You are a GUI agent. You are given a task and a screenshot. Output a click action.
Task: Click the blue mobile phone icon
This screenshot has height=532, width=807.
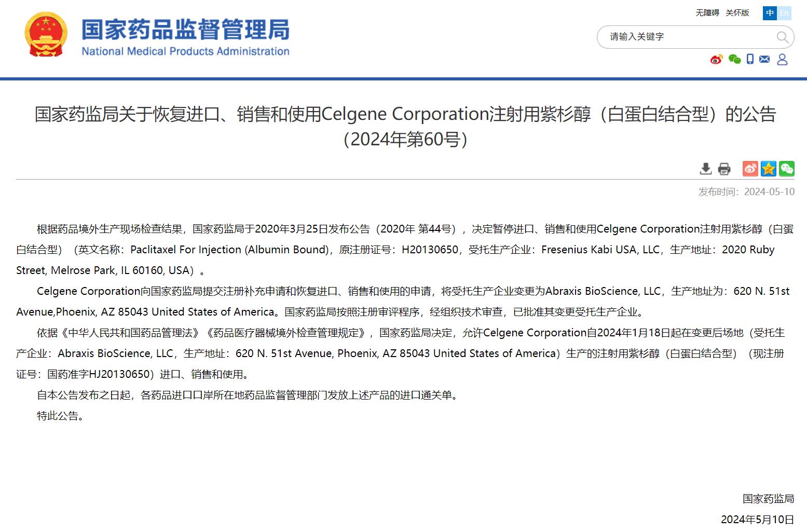tap(750, 60)
